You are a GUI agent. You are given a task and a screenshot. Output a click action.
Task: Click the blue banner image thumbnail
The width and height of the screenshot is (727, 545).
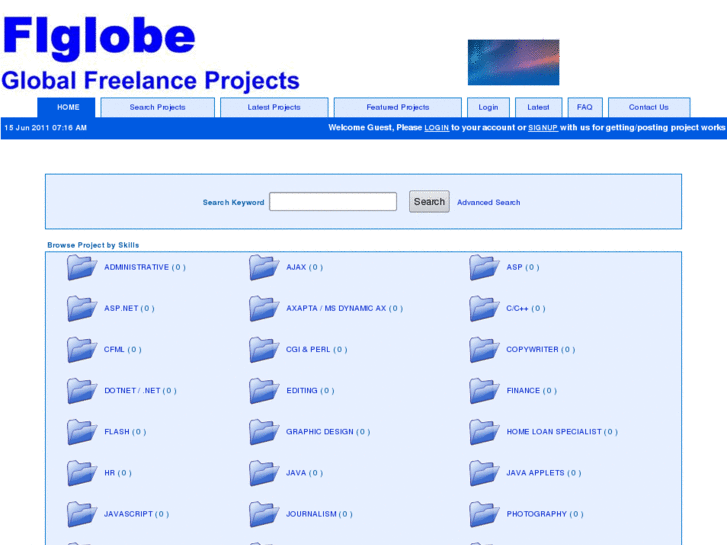coord(513,62)
